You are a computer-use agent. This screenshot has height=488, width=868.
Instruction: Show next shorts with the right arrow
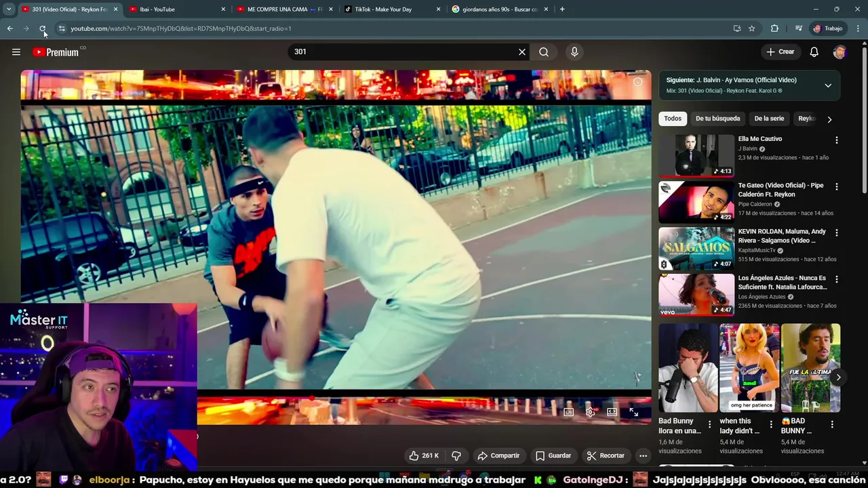click(x=838, y=378)
